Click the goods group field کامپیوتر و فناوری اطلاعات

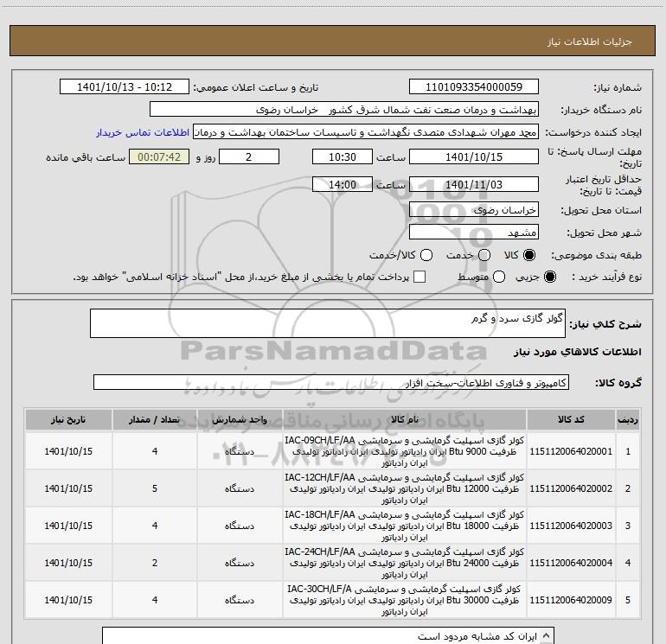click(331, 382)
